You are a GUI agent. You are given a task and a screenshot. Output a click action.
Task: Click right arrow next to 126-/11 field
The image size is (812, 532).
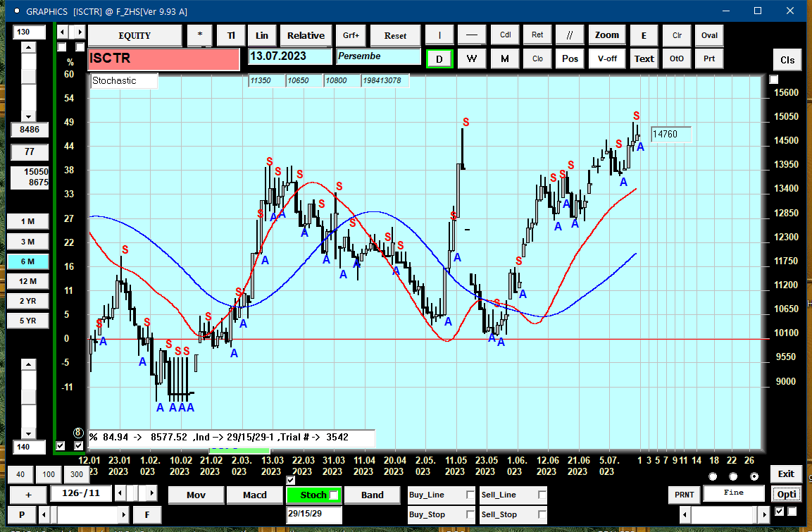[151, 493]
